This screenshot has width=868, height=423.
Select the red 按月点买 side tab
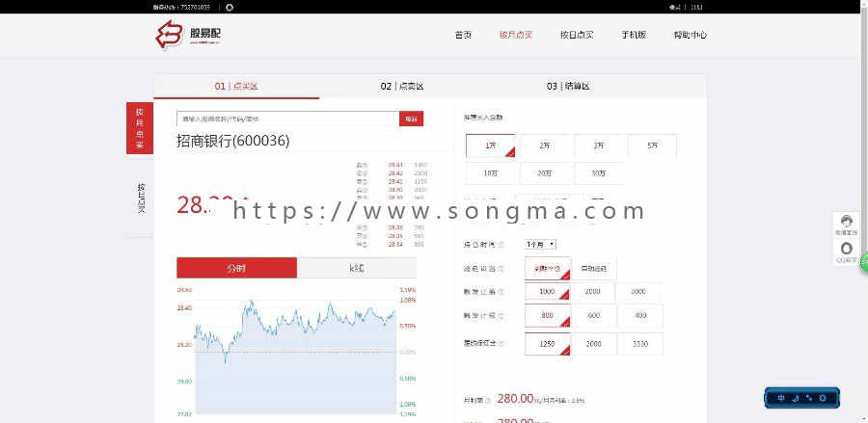[140, 128]
